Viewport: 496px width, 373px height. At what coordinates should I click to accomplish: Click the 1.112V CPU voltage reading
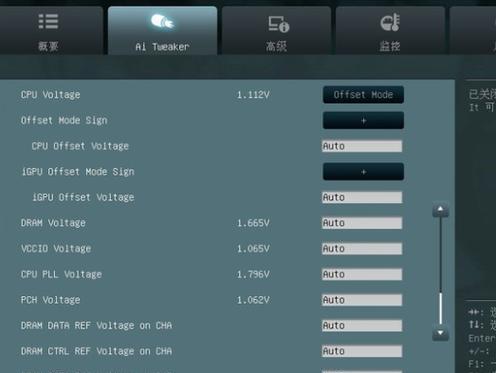253,95
